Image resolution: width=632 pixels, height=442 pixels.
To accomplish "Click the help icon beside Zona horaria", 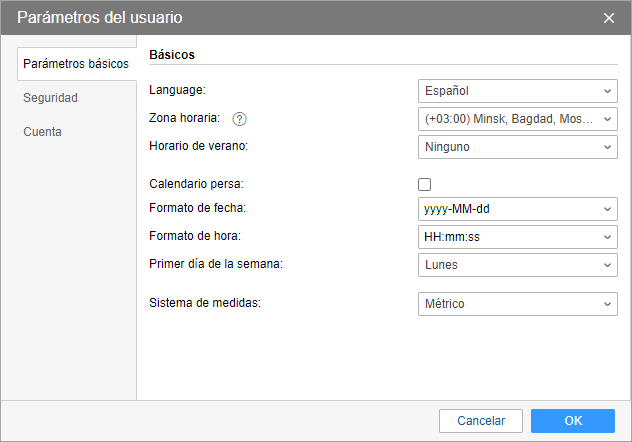I will (x=239, y=119).
